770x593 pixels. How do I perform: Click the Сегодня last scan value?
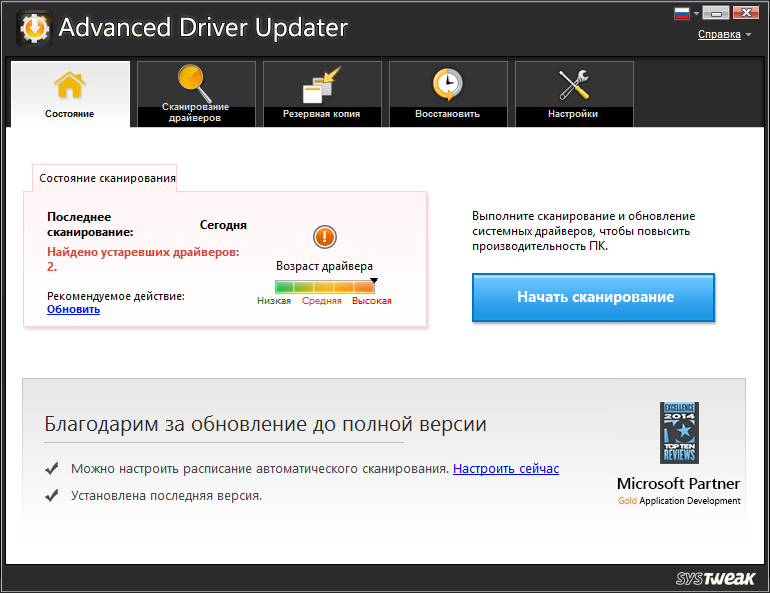[x=223, y=225]
